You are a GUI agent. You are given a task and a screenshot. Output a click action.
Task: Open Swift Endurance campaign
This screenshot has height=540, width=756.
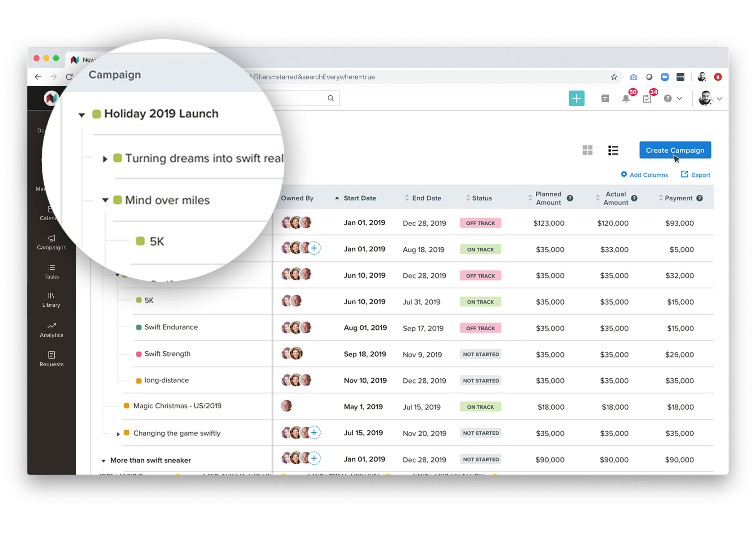coord(171,327)
